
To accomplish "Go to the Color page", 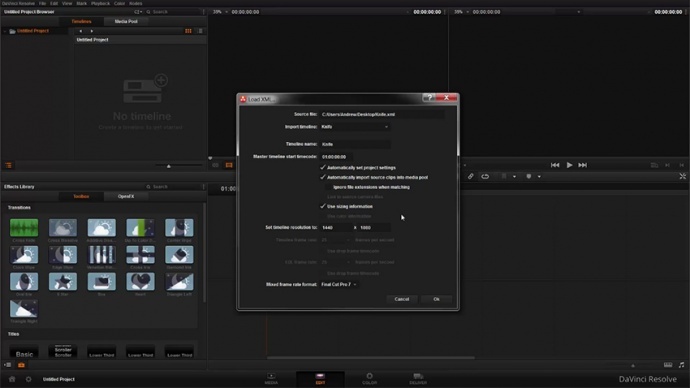I will [x=369, y=378].
